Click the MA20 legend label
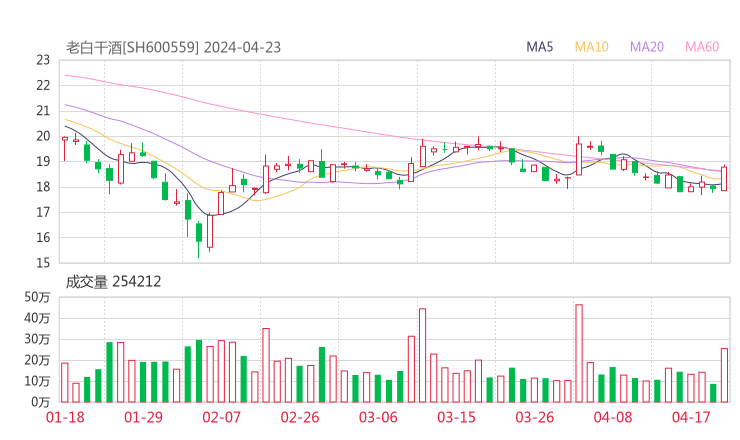The image size is (740, 440). [x=647, y=47]
